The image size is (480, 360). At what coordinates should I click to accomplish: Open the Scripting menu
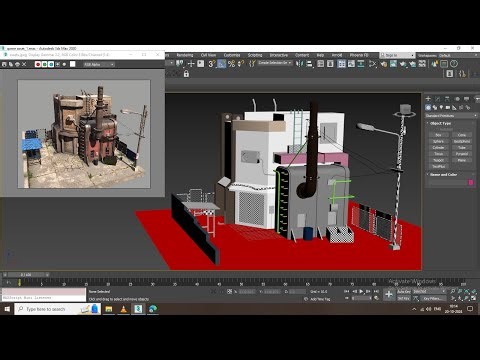(255, 55)
